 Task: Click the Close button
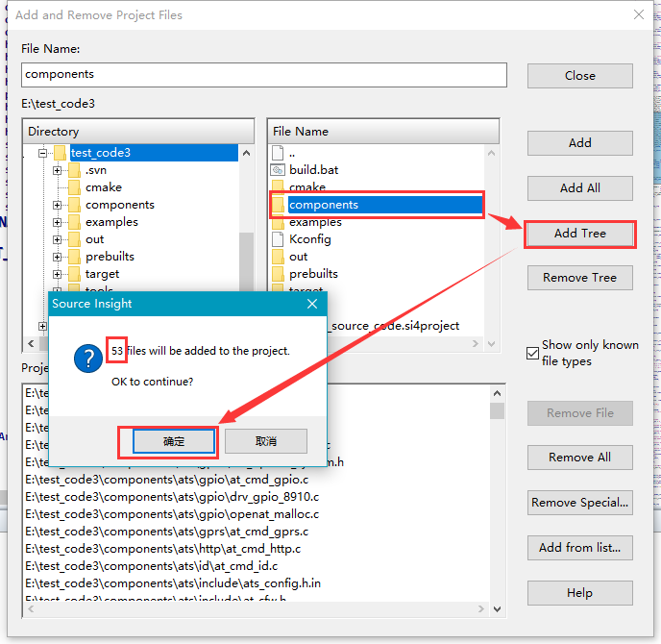[579, 76]
